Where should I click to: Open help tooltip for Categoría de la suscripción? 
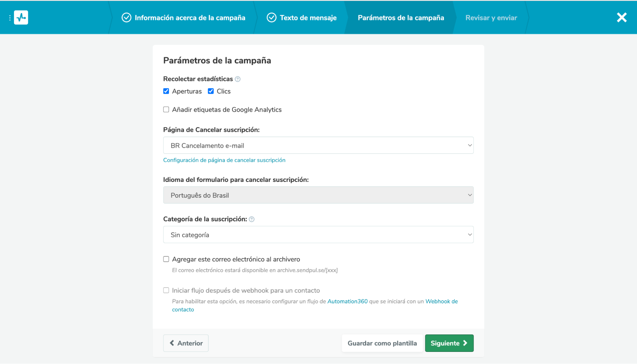coord(252,219)
